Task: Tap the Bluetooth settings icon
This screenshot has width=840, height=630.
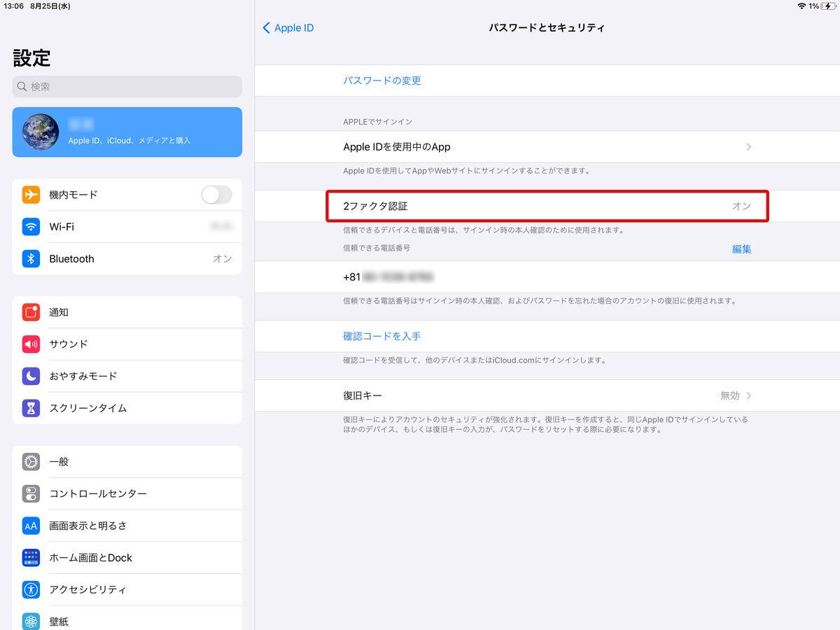Action: (x=31, y=259)
